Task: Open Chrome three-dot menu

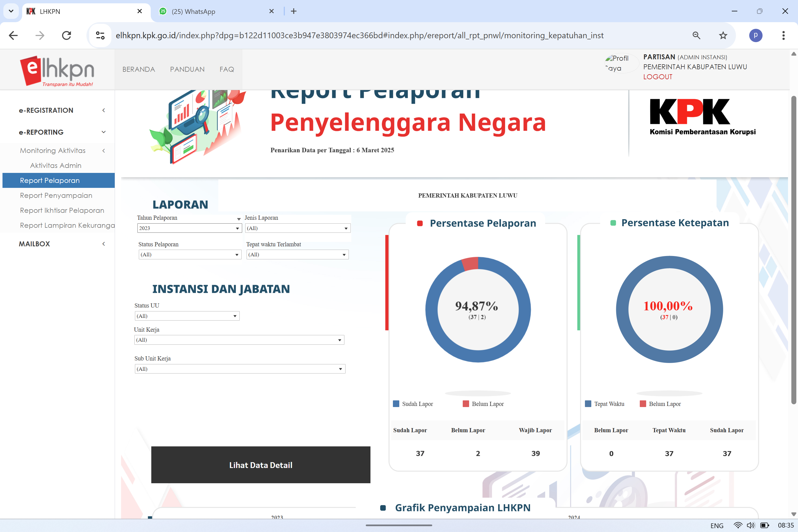Action: point(783,35)
